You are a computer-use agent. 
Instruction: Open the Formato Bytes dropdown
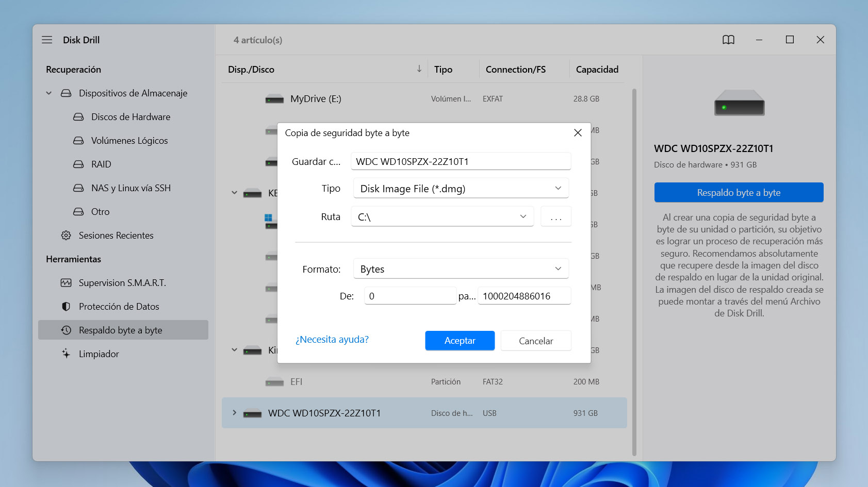(x=461, y=268)
